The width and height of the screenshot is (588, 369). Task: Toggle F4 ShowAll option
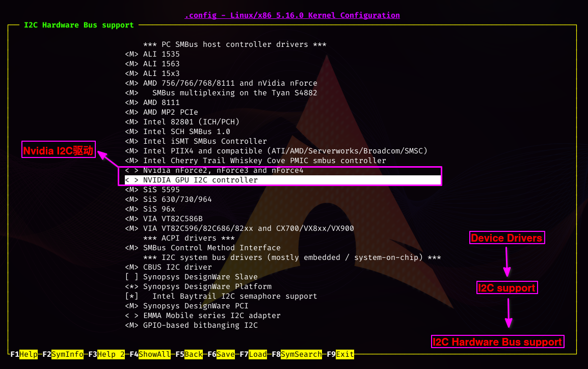[150, 354]
